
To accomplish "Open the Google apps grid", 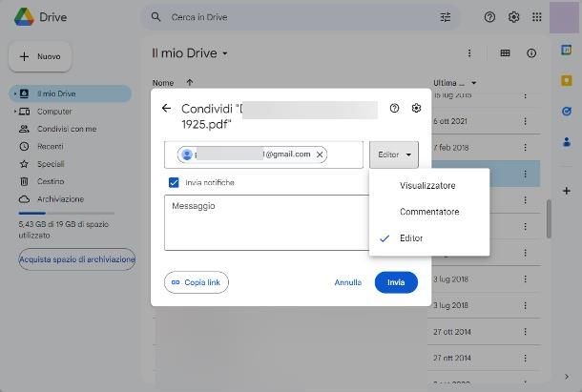I will [537, 17].
